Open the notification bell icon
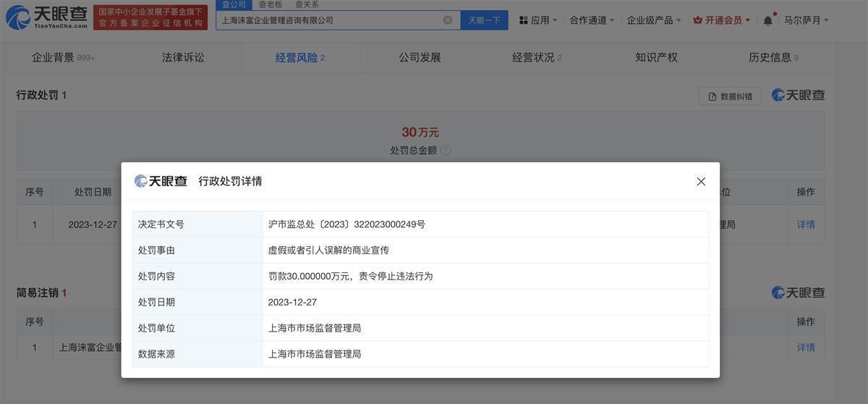This screenshot has height=404, width=868. [x=767, y=20]
